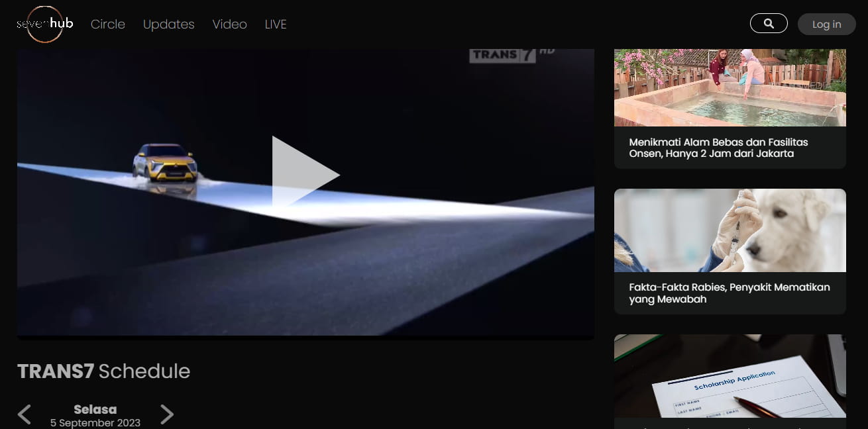Open the onsen pool article thumbnail
Image resolution: width=868 pixels, height=429 pixels.
pos(730,87)
